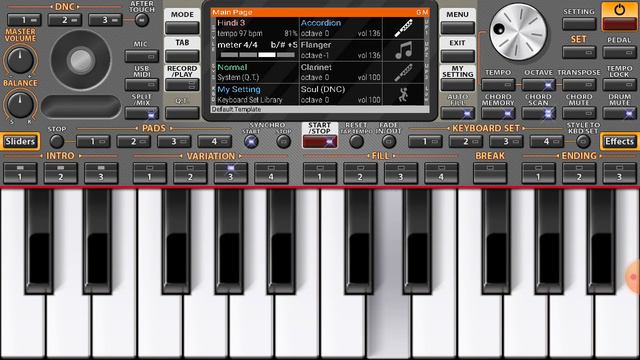Trigger Pad 1
This screenshot has width=640, height=360.
(x=93, y=142)
